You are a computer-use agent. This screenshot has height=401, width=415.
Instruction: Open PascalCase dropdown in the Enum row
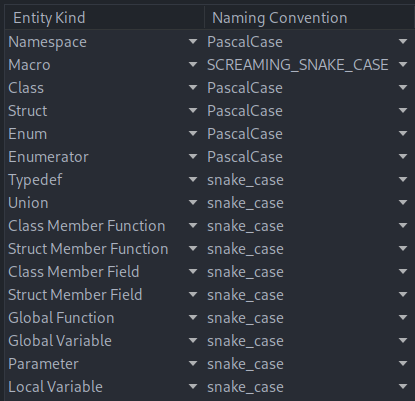[x=308, y=134]
